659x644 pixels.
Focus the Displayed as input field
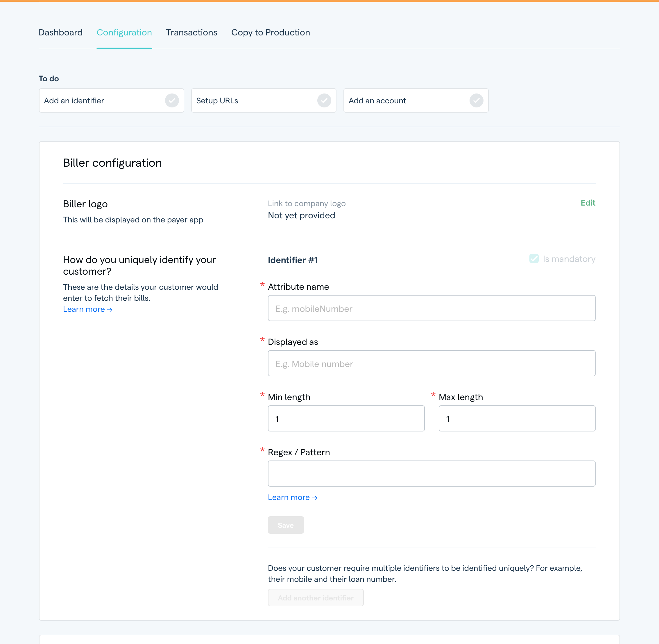pos(431,363)
